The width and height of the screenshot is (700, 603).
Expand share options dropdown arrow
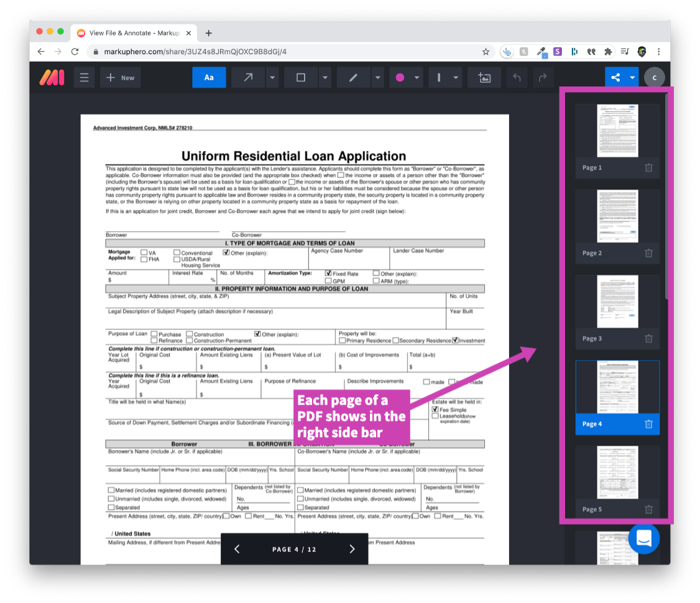[633, 78]
